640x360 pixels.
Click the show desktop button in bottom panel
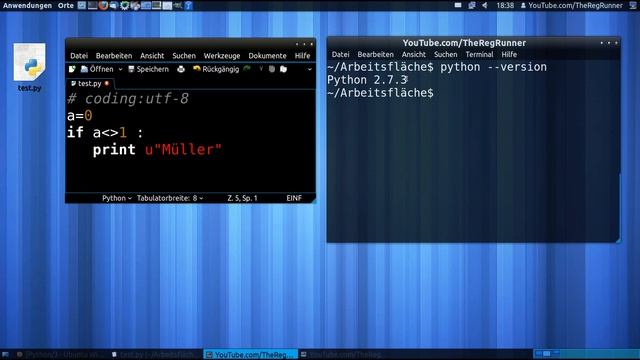[x=5, y=354]
